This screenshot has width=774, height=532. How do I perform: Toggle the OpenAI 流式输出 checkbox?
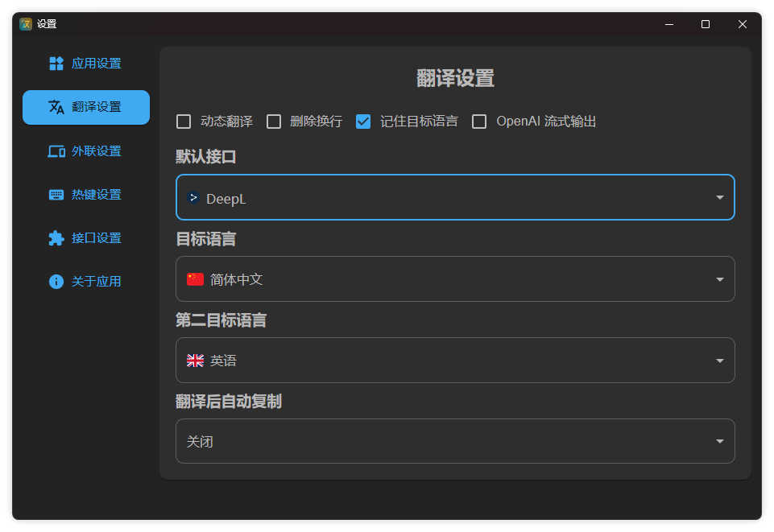pyautogui.click(x=479, y=122)
